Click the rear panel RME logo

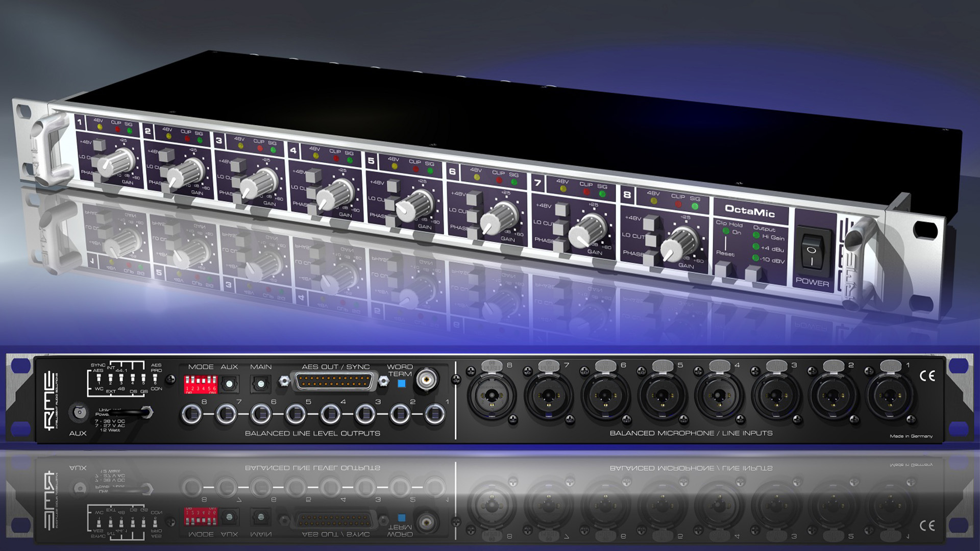coord(50,400)
